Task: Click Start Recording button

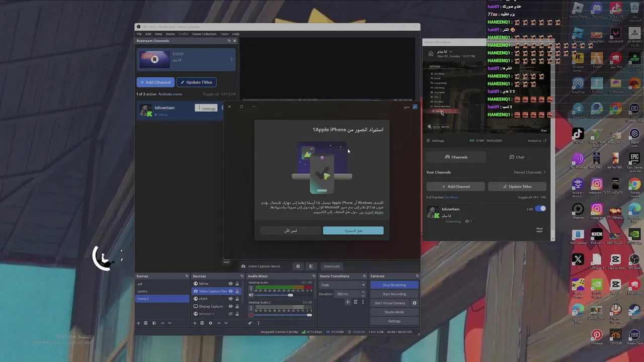Action: (394, 294)
